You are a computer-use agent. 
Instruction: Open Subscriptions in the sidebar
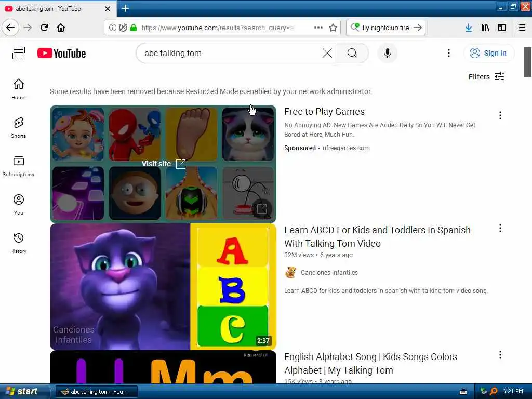19,166
